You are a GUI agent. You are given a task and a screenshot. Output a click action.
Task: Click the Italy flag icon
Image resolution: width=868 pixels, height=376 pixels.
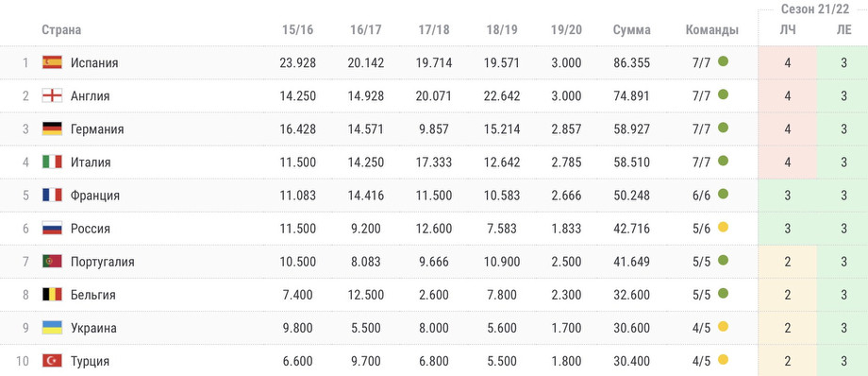pos(52,162)
